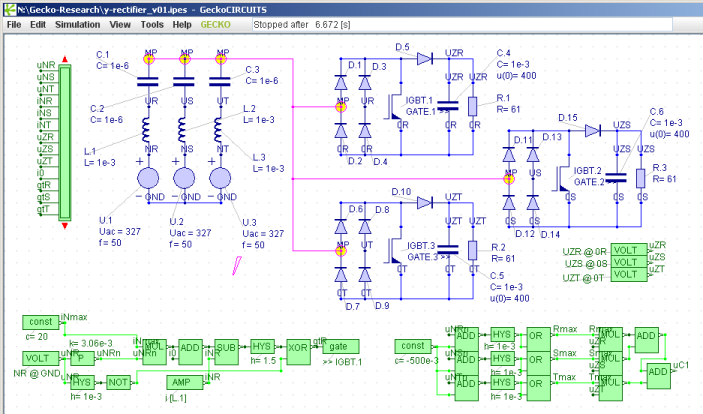Select the U.3 AC voltage source
The height and width of the screenshot is (414, 703).
222,180
